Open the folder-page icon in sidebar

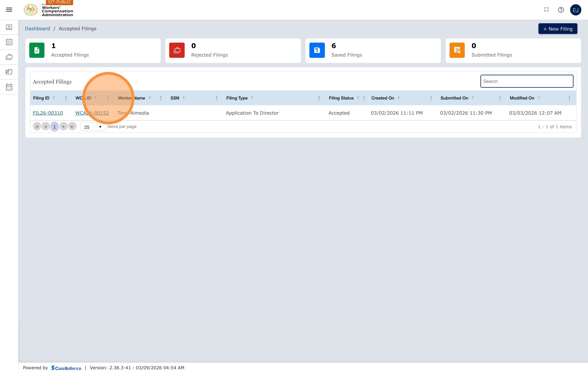[9, 72]
